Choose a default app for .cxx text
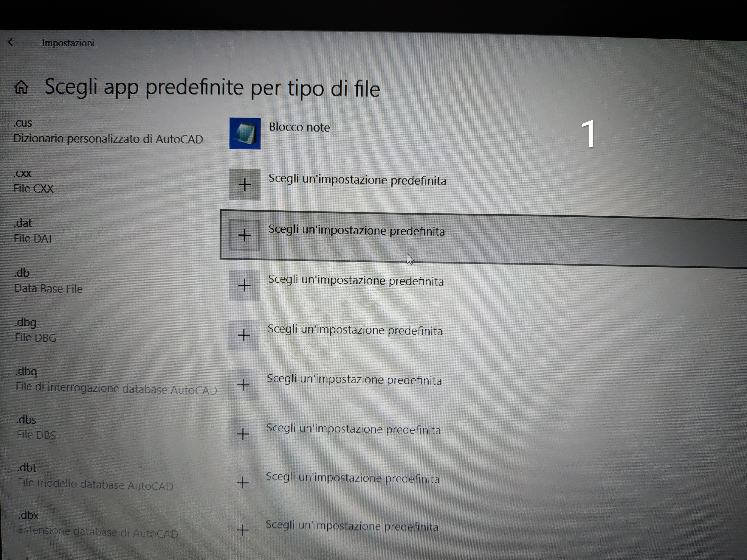 [357, 180]
